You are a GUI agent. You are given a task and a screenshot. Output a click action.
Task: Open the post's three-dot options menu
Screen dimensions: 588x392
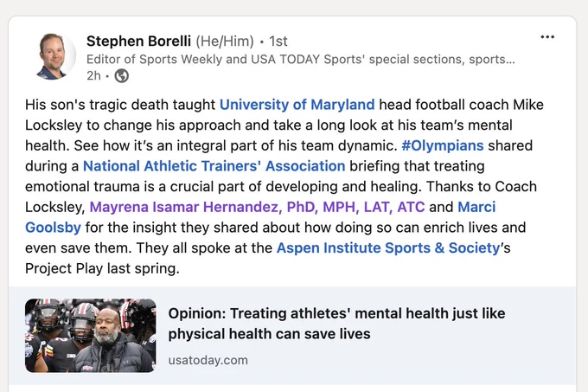click(547, 36)
